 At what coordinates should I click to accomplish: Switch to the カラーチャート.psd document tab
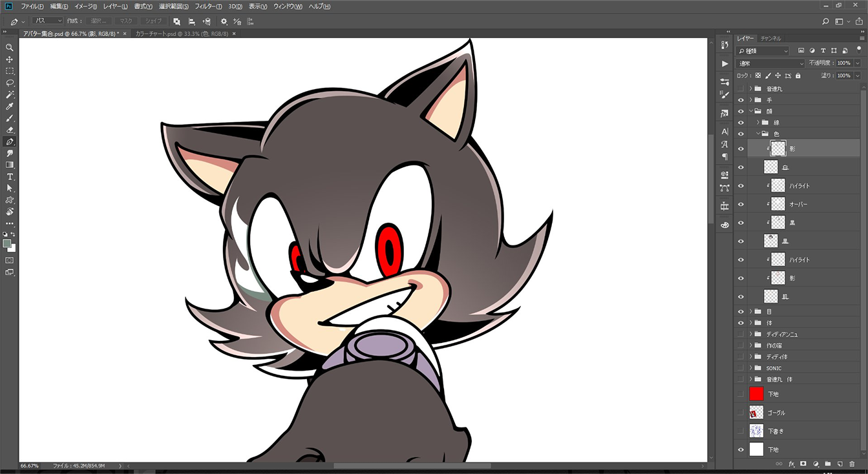(x=182, y=33)
